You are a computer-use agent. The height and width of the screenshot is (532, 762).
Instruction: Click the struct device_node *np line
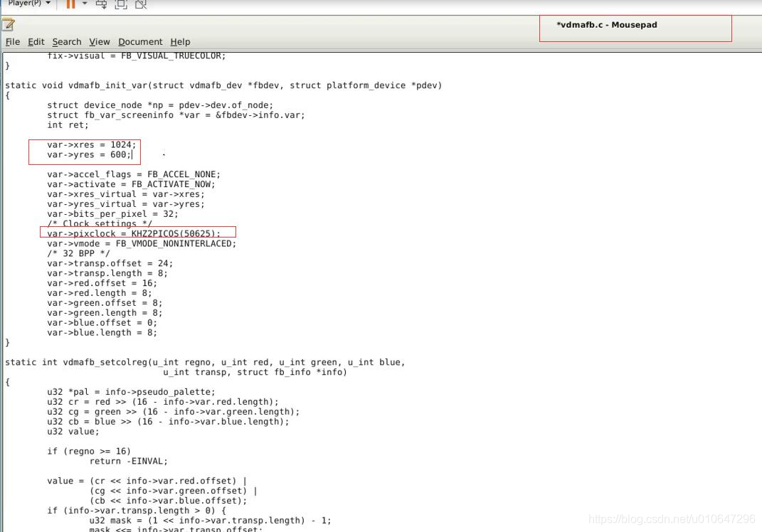pos(160,105)
